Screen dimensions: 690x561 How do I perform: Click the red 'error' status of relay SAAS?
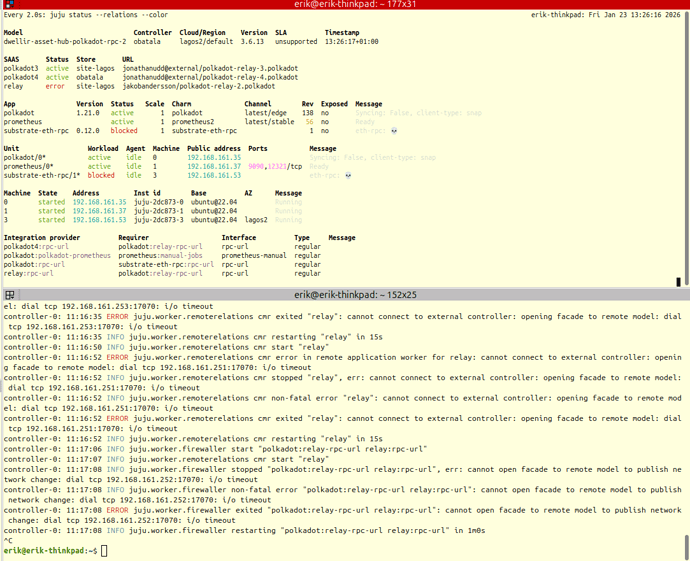(x=55, y=86)
